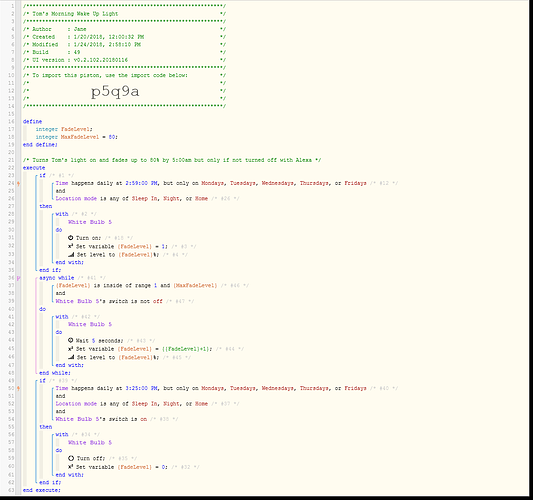Click the orange lightning marker on line 50

(18, 388)
